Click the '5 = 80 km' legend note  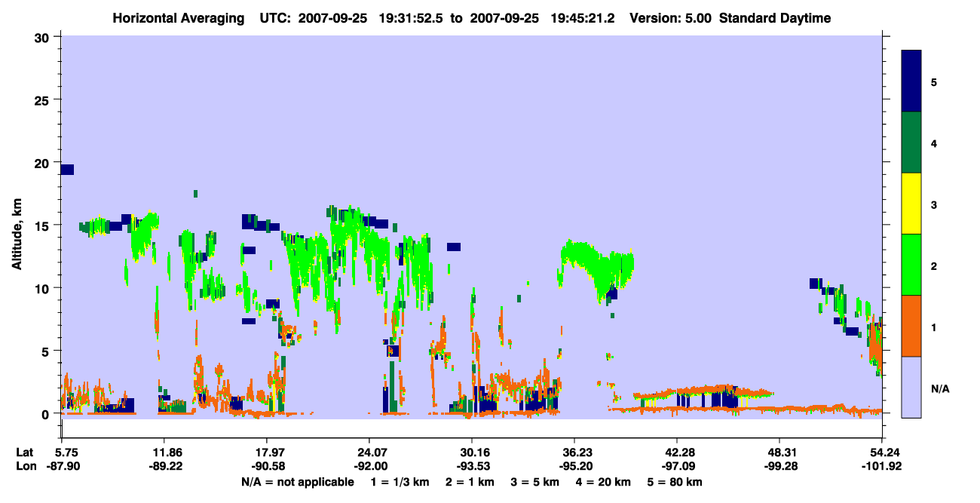coord(673,482)
